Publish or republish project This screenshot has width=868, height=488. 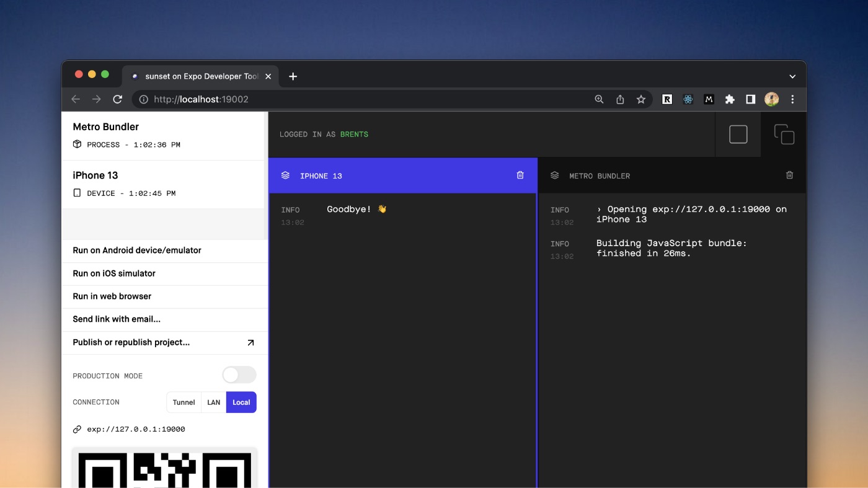[165, 342]
